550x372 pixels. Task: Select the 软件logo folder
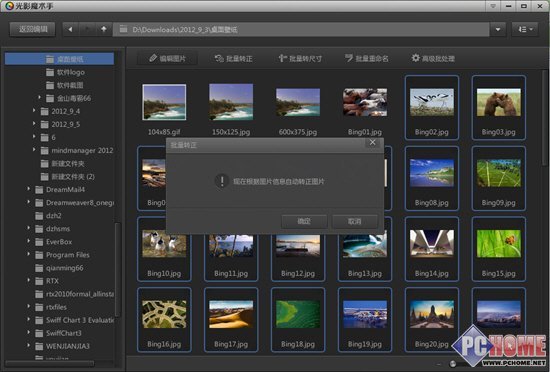[65, 72]
